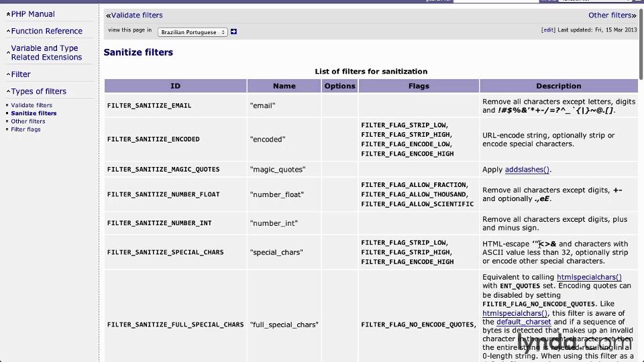Select Filter flags in sidebar list
Screen dimensions: 644x362
pos(25,129)
